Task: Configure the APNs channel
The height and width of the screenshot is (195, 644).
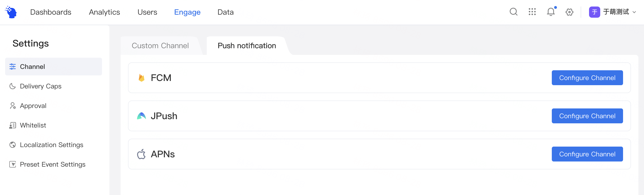Action: pyautogui.click(x=587, y=154)
